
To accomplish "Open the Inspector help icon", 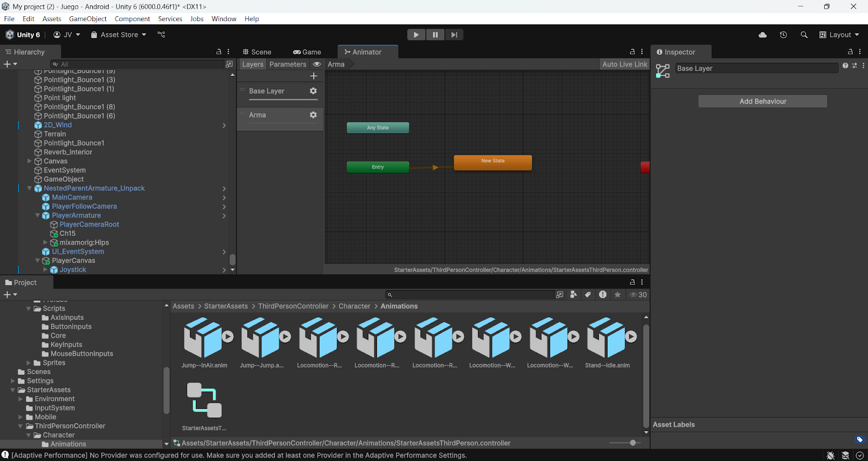I will click(845, 66).
